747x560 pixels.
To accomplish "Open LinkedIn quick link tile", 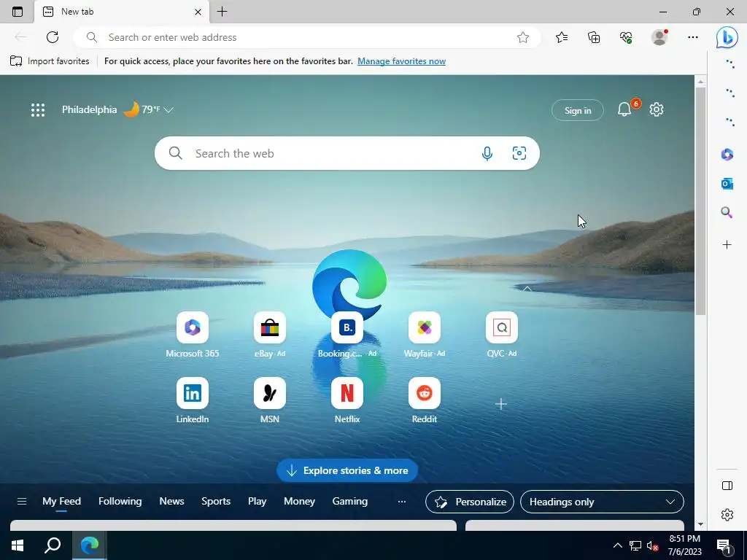I will click(193, 400).
